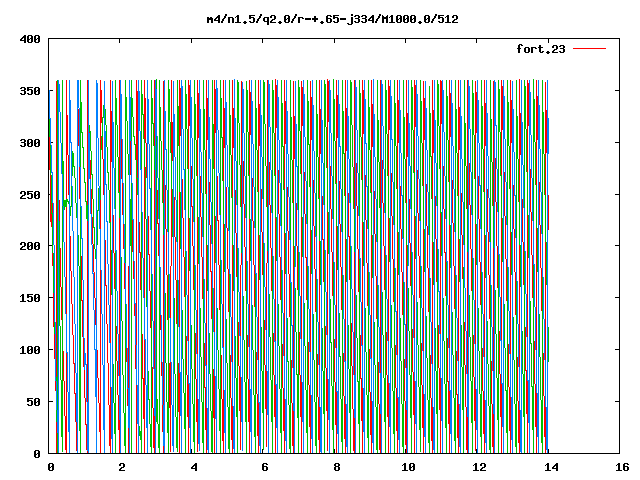640x480 pixels.
Task: Click the y-axis label 250
Action: (30, 195)
